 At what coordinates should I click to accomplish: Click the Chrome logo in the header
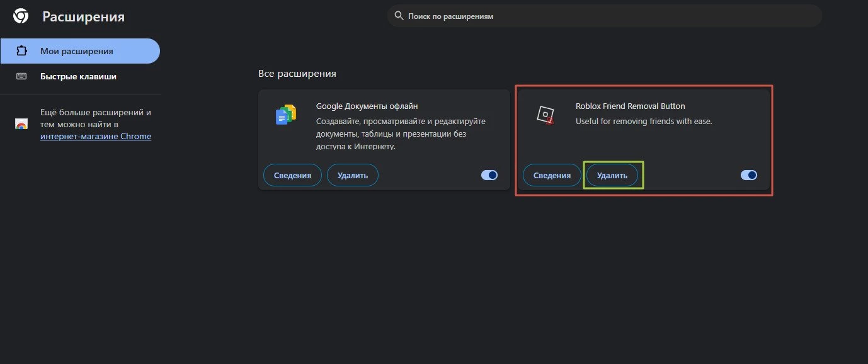(21, 16)
